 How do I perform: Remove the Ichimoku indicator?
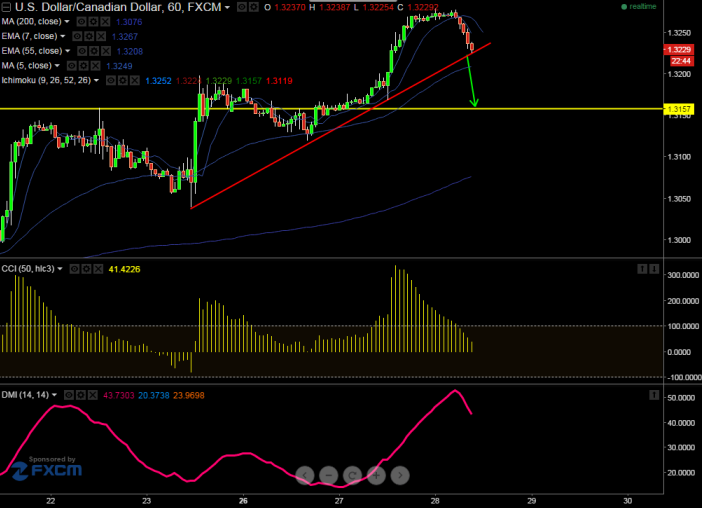134,81
